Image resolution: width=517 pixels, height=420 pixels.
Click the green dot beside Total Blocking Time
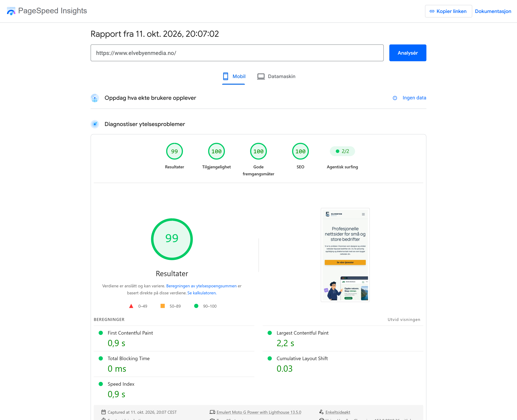101,358
